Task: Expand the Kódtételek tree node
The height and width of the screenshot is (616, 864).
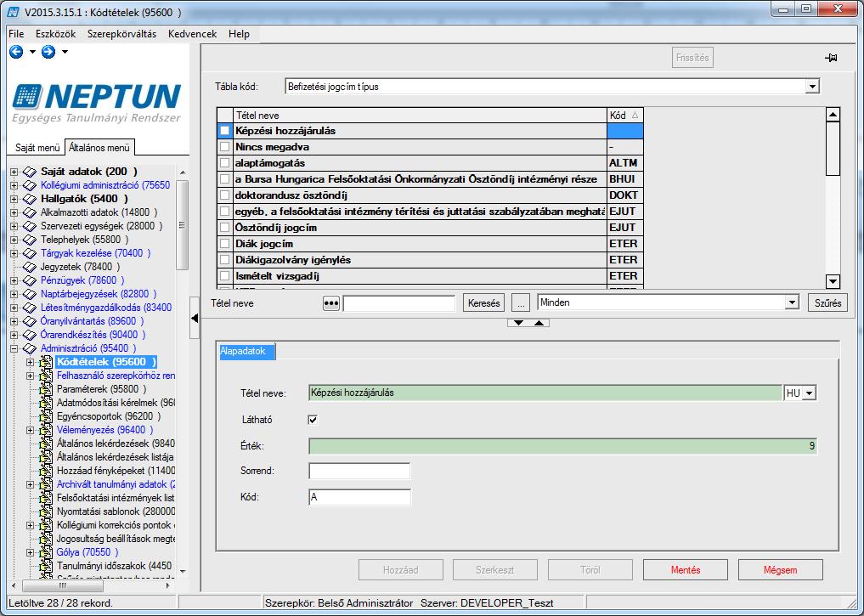Action: point(31,362)
